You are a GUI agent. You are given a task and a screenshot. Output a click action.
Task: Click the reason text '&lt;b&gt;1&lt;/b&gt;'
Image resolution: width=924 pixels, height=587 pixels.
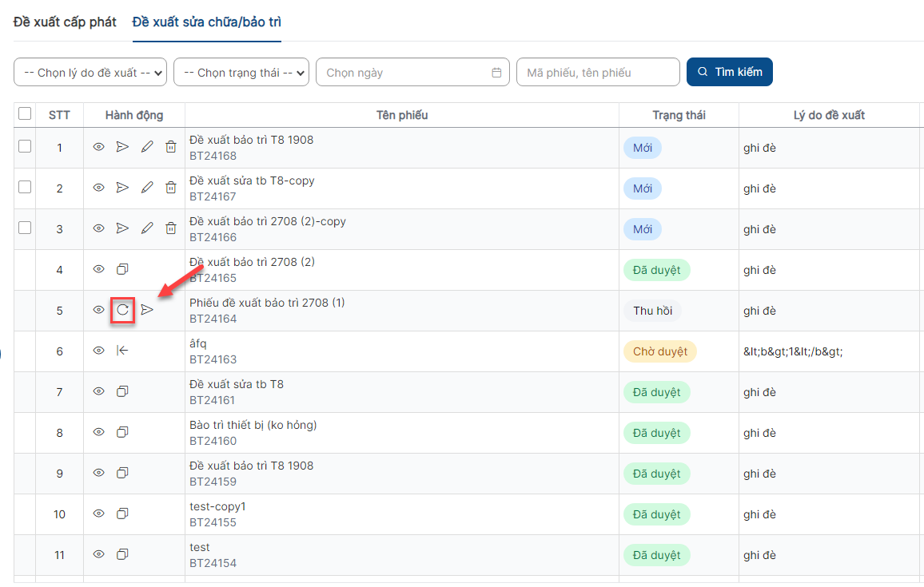pyautogui.click(x=793, y=351)
